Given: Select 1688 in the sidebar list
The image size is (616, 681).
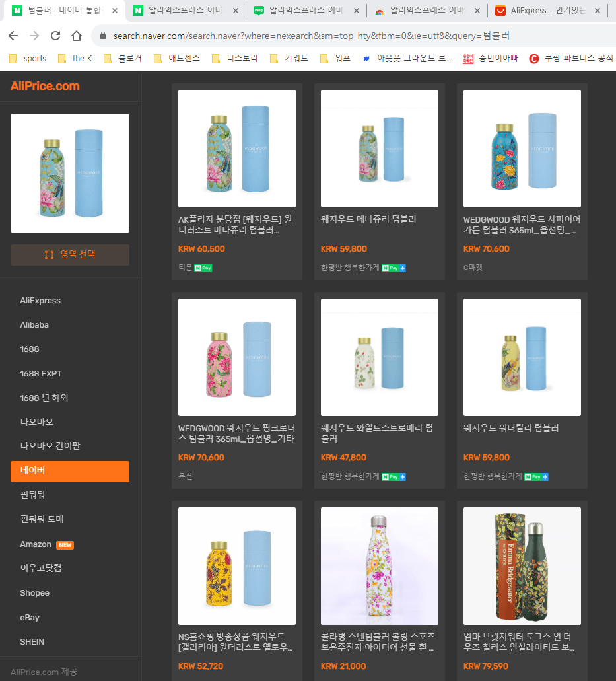Looking at the screenshot, I should pos(30,349).
